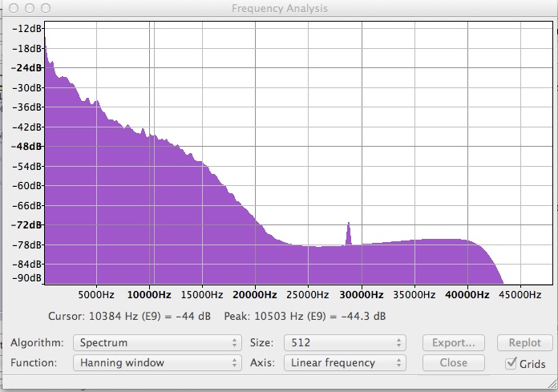
Task: Click the 40000Hz axis label
Action: (467, 295)
